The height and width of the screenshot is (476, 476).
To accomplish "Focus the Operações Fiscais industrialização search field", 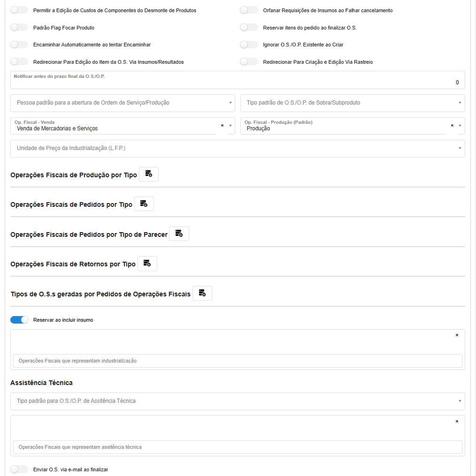I will tap(237, 361).
